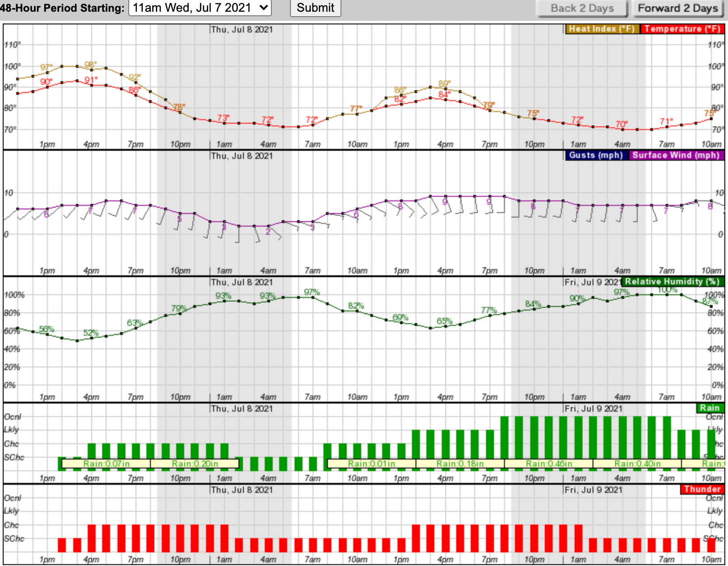Go back with Back 2 Days button
Screen dimensions: 728x566
coord(582,8)
